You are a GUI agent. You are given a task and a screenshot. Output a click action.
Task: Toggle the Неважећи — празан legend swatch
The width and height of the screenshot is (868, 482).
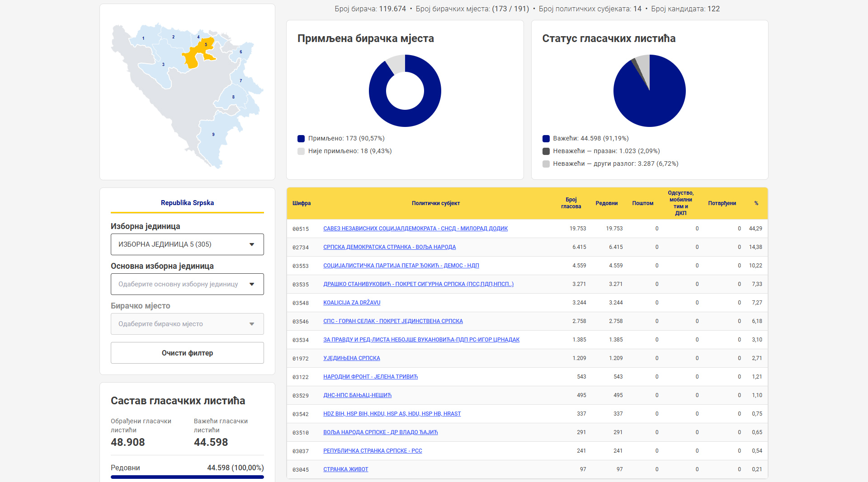pos(546,151)
